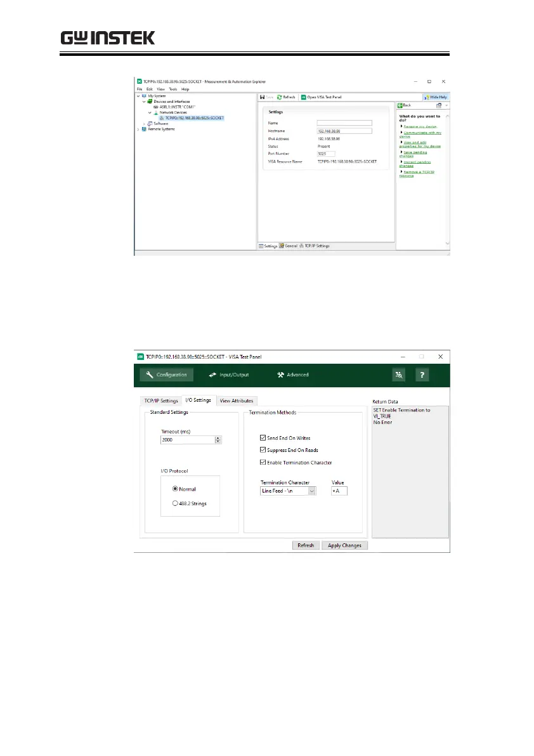Click the NI I/O Trace icon button

coord(399,375)
